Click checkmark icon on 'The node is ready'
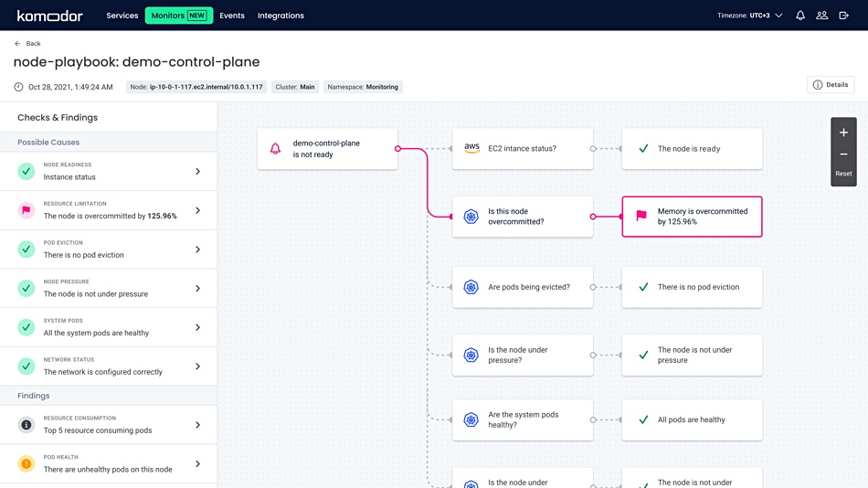 point(643,148)
